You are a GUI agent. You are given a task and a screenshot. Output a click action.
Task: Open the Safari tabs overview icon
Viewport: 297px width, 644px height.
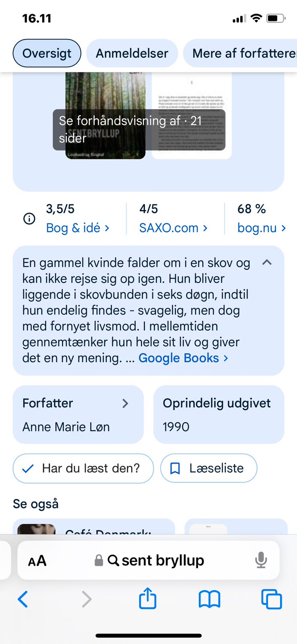[x=272, y=599]
